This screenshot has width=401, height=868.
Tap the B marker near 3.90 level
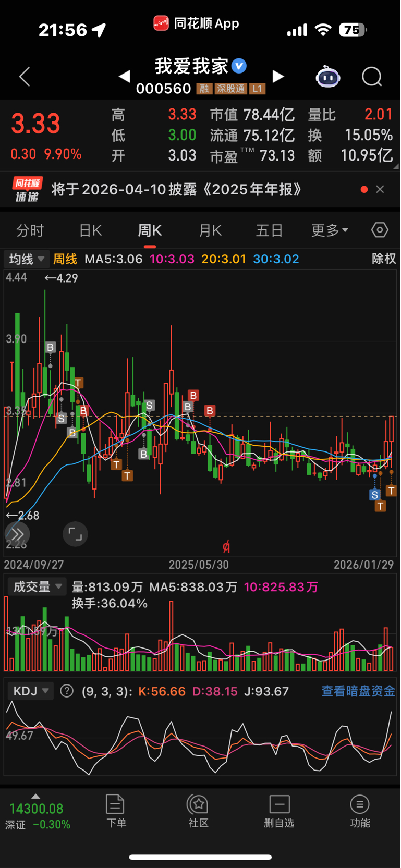[x=50, y=347]
